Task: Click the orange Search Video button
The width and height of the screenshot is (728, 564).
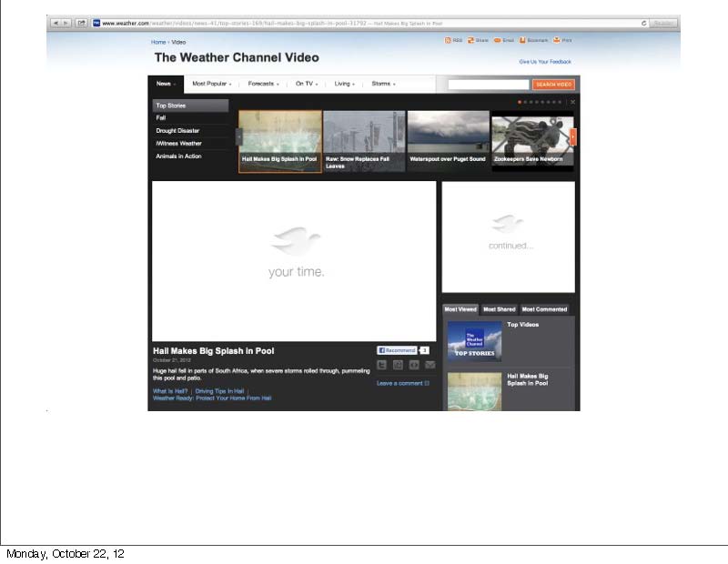Action: (553, 85)
